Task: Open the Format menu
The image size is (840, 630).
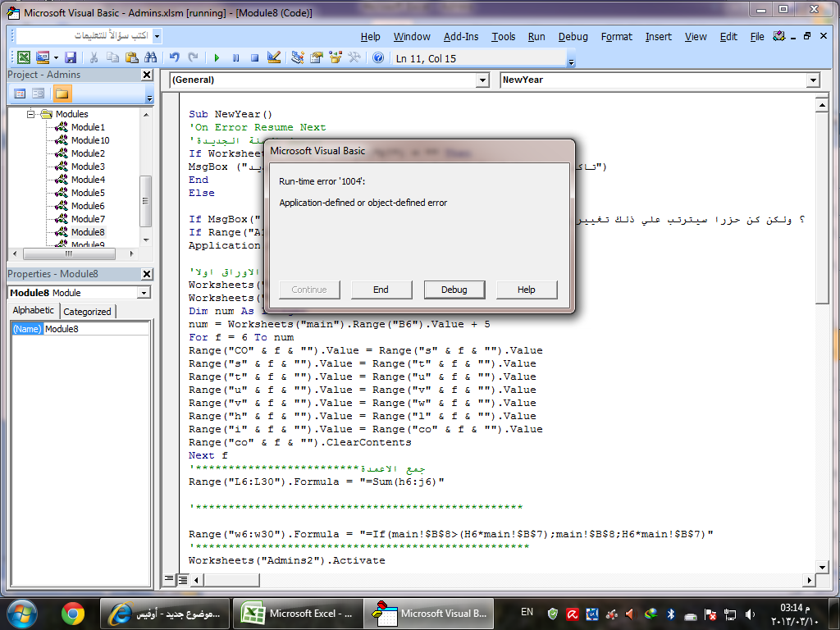Action: 616,36
